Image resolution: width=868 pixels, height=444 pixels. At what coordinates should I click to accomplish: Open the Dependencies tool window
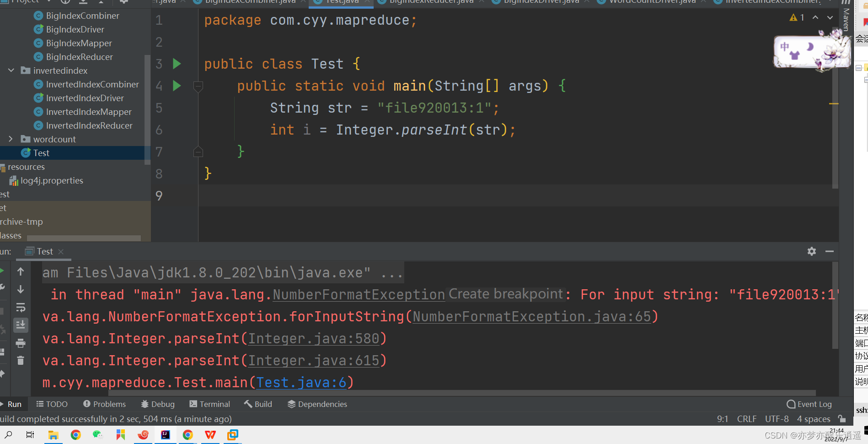[x=317, y=404]
